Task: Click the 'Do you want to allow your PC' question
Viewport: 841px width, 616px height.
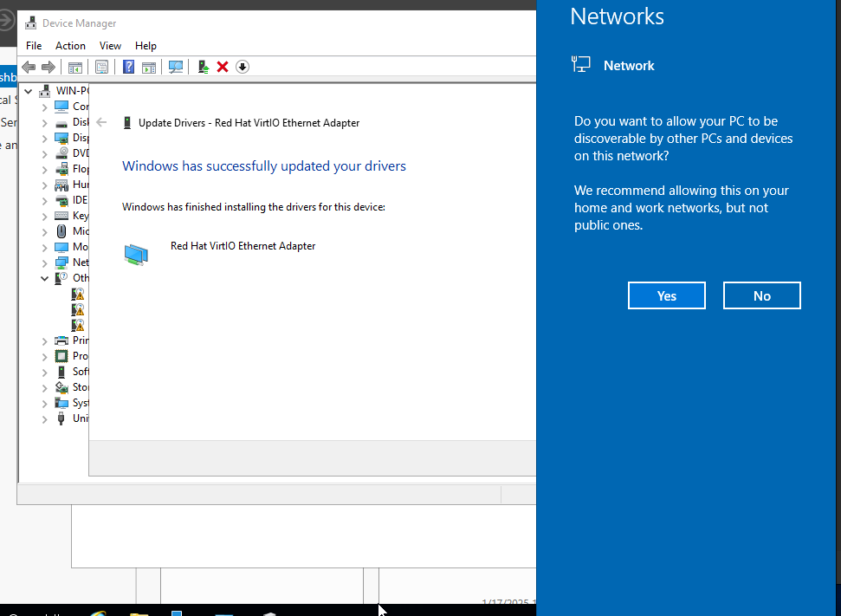Action: [x=683, y=139]
